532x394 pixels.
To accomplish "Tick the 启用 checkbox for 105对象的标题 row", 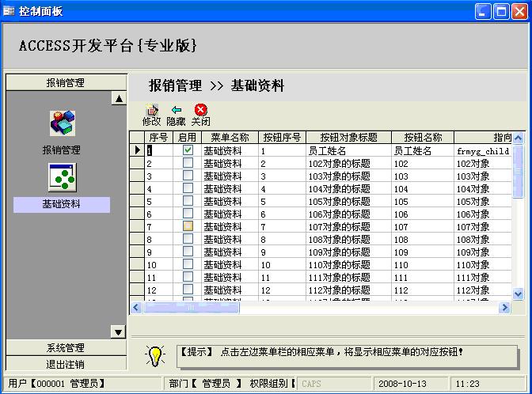I will coord(188,201).
